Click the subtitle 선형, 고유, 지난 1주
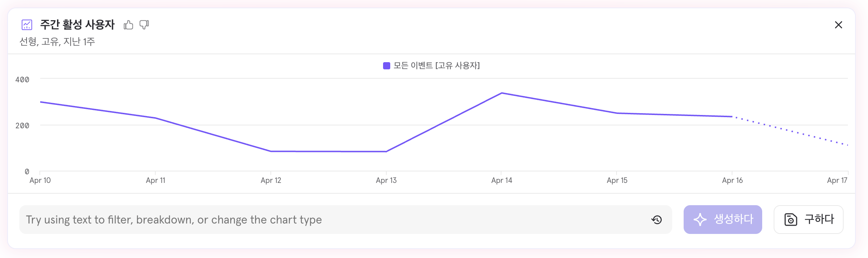The image size is (868, 258). tap(57, 42)
